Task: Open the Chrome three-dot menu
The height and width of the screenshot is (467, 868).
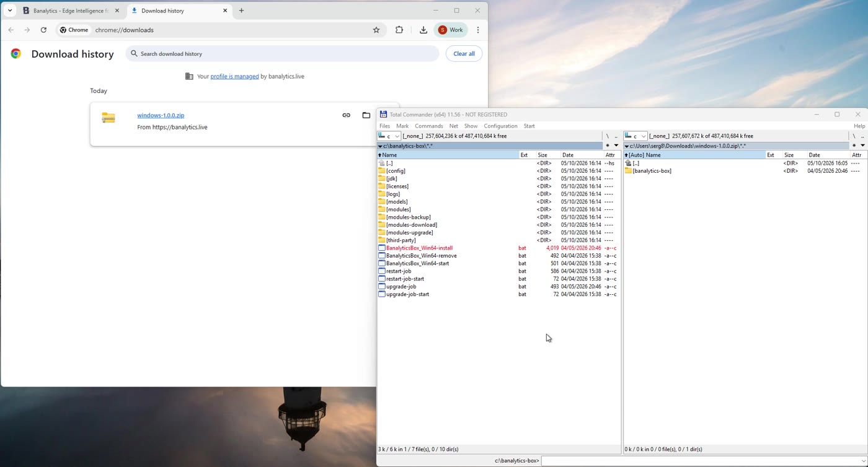Action: [478, 30]
